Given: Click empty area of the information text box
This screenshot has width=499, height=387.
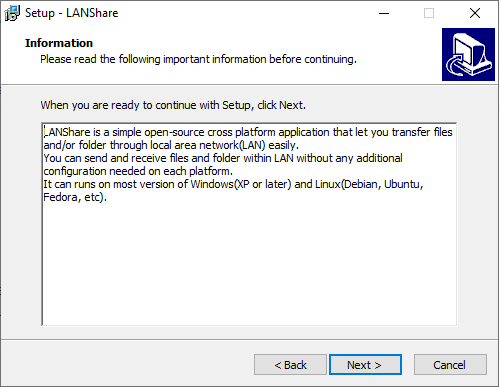Looking at the screenshot, I should tap(249, 263).
